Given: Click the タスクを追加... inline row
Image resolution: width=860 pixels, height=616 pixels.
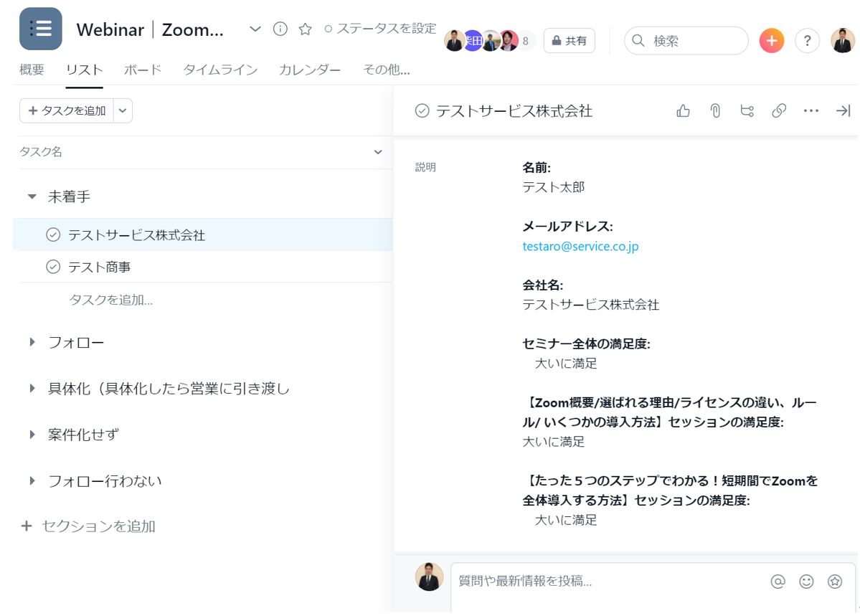Looking at the screenshot, I should tap(110, 300).
